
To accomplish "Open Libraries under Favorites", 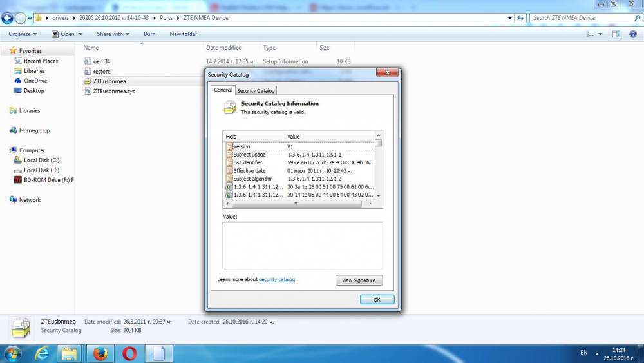I will pyautogui.click(x=34, y=71).
